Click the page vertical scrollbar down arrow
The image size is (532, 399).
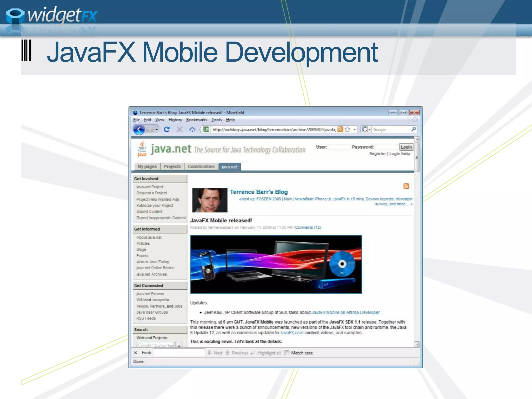417,344
